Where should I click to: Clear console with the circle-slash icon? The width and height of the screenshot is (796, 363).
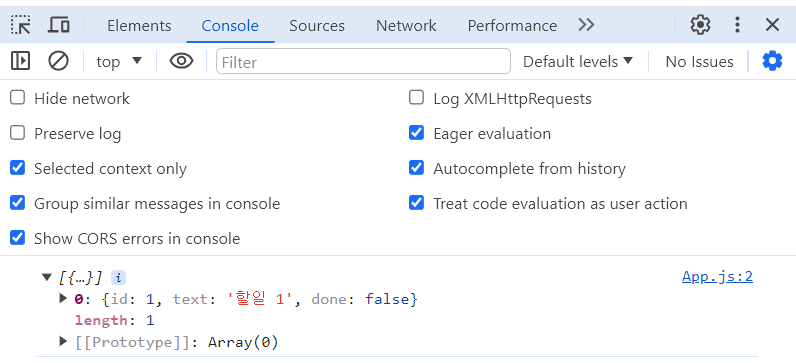click(58, 61)
